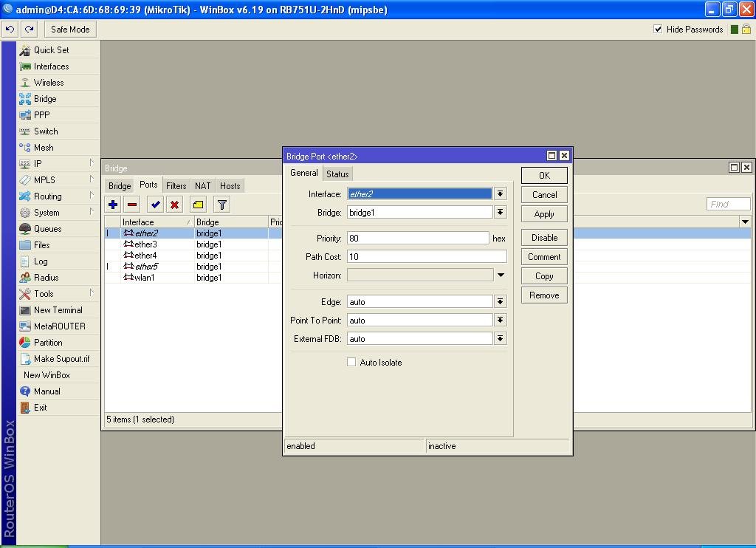Image resolution: width=756 pixels, height=548 pixels.
Task: Toggle Safe Mode
Action: pyautogui.click(x=70, y=30)
